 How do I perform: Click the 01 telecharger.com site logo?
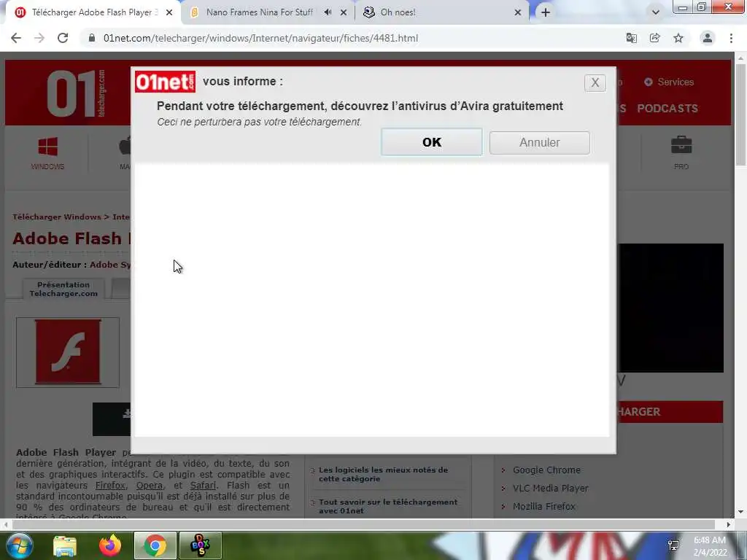click(x=76, y=93)
